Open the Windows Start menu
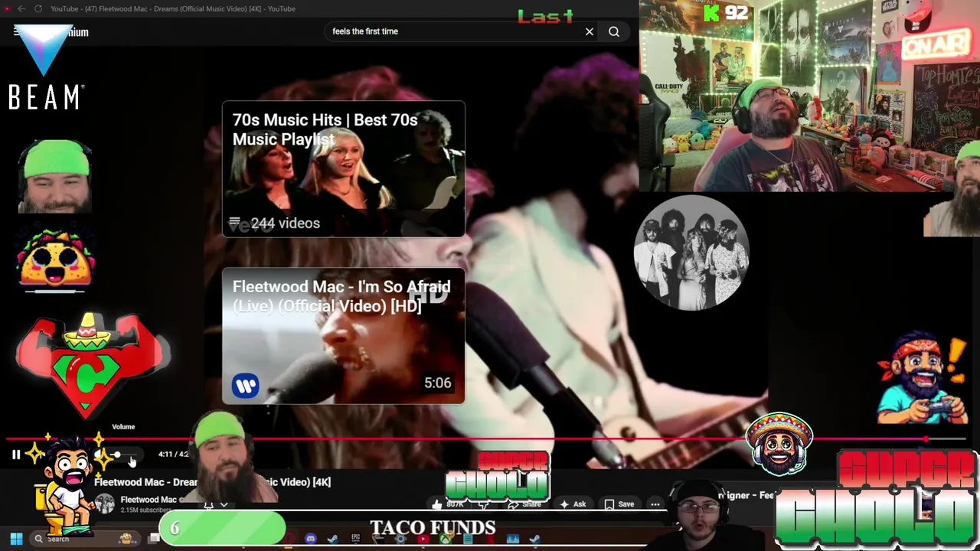The width and height of the screenshot is (980, 551). 16,539
